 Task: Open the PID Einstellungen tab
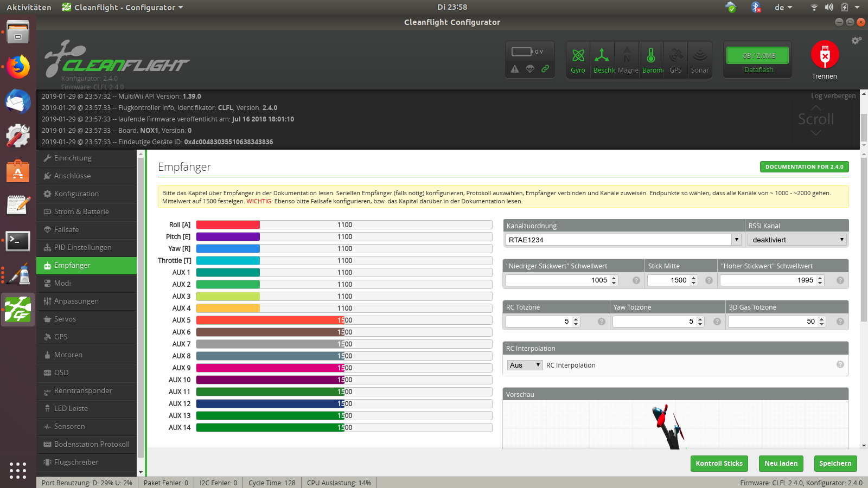[86, 247]
